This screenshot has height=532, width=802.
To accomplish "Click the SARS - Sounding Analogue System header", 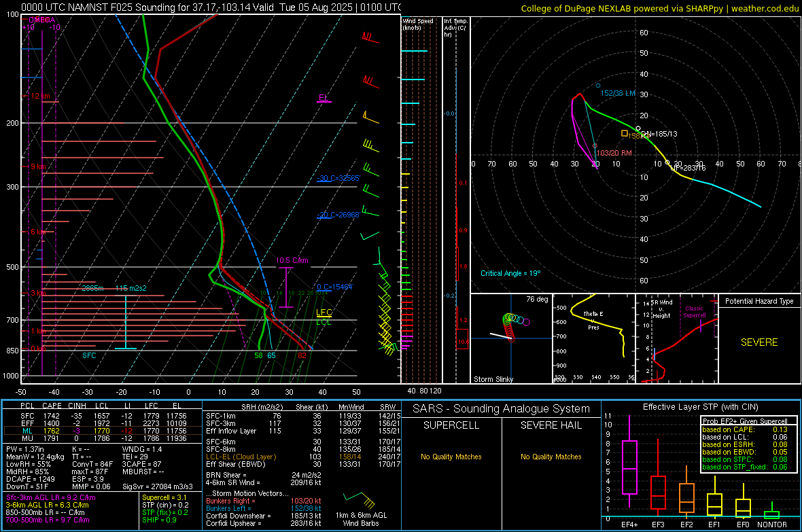I will [x=502, y=409].
